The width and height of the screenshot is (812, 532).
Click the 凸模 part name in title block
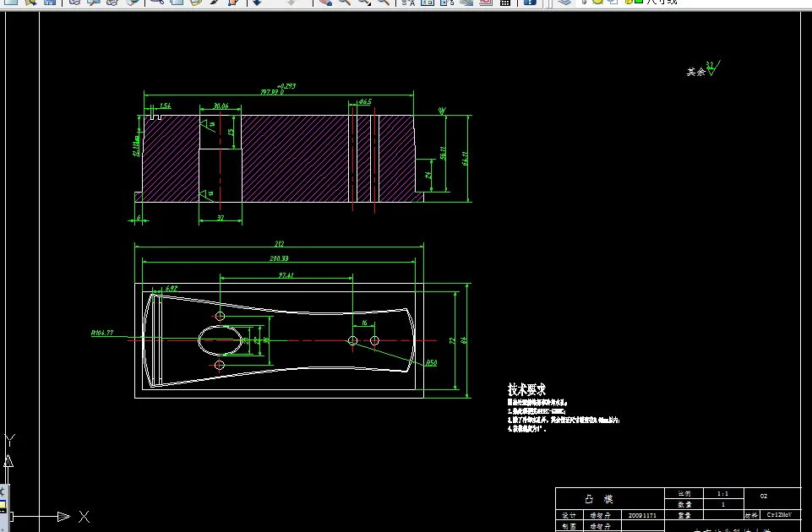click(599, 499)
